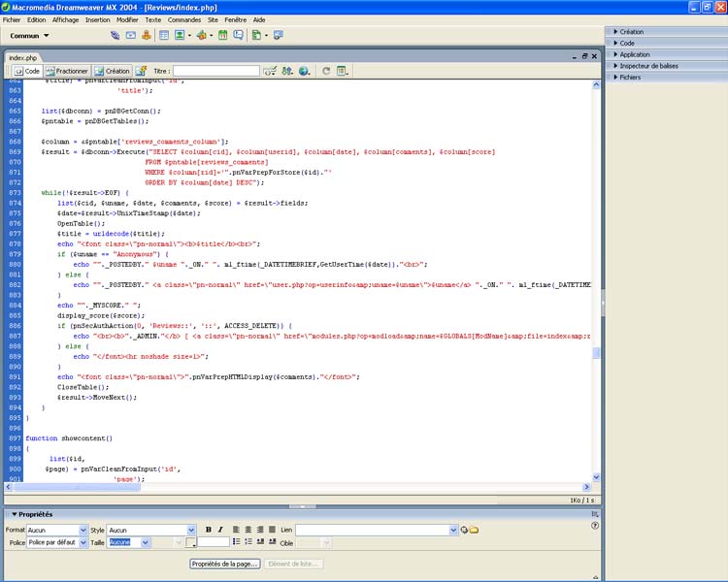The height and width of the screenshot is (582, 728).
Task: Open the Fichier menu
Action: [x=12, y=20]
